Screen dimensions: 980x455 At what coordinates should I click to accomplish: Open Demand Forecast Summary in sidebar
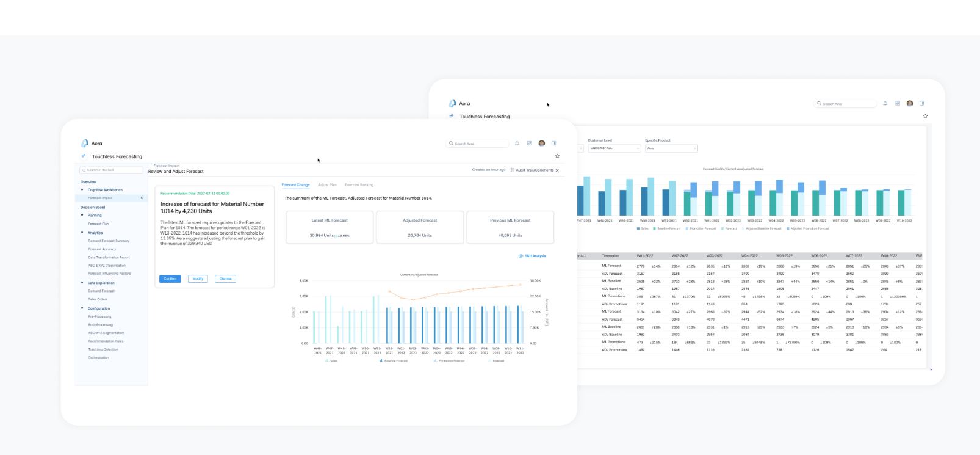pyautogui.click(x=109, y=241)
